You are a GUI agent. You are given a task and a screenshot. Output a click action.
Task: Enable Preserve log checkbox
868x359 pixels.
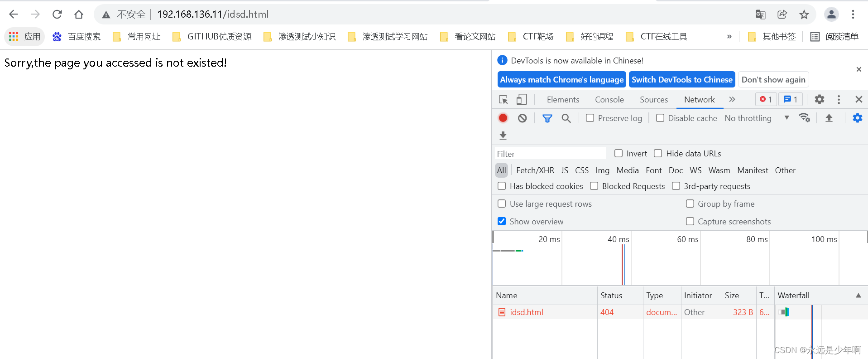[590, 118]
